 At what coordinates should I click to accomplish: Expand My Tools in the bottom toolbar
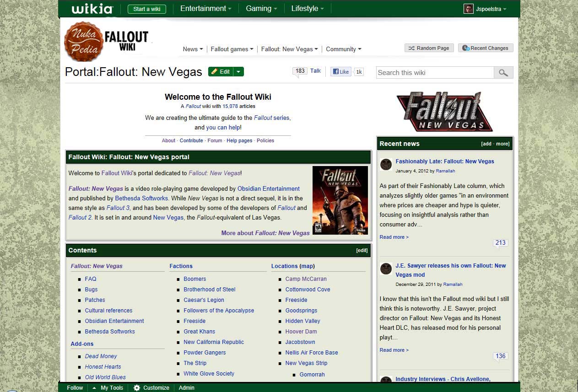[x=108, y=387]
